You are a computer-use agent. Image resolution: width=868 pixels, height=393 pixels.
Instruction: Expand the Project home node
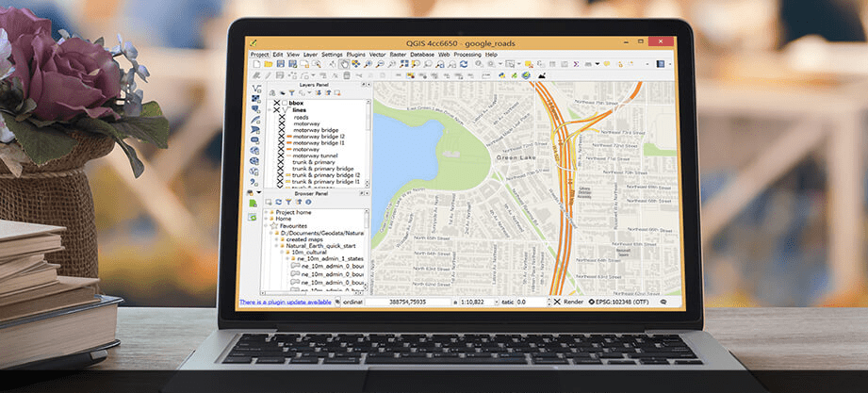coord(266,213)
